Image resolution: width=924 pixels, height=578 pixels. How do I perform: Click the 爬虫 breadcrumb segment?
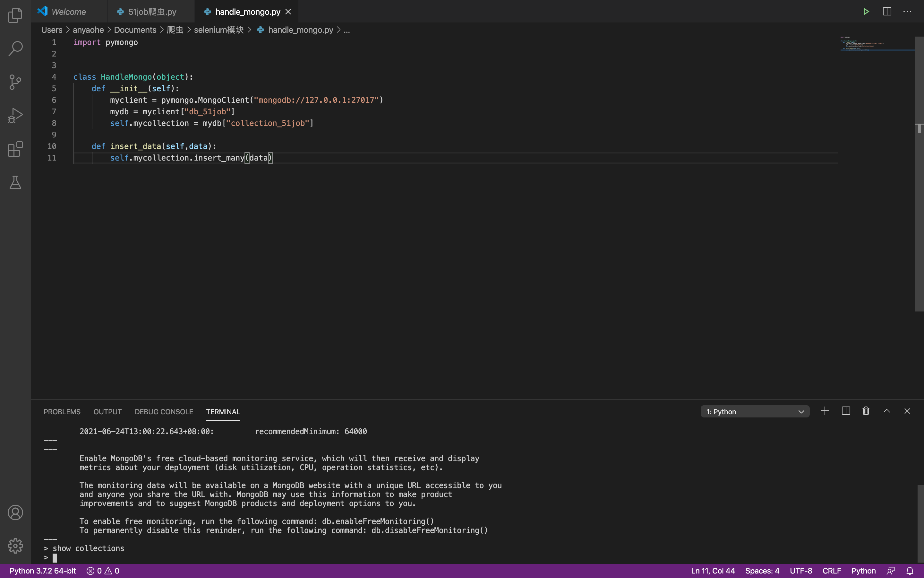(175, 30)
